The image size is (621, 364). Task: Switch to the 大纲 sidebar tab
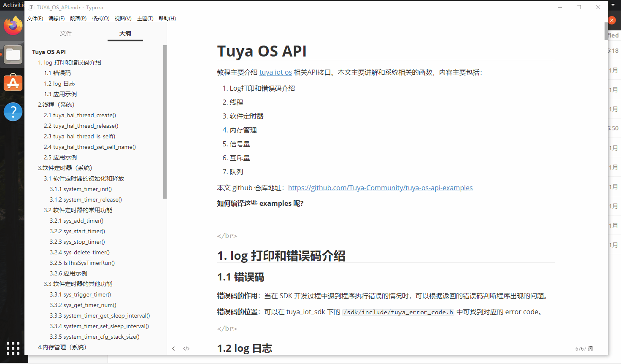tap(125, 33)
